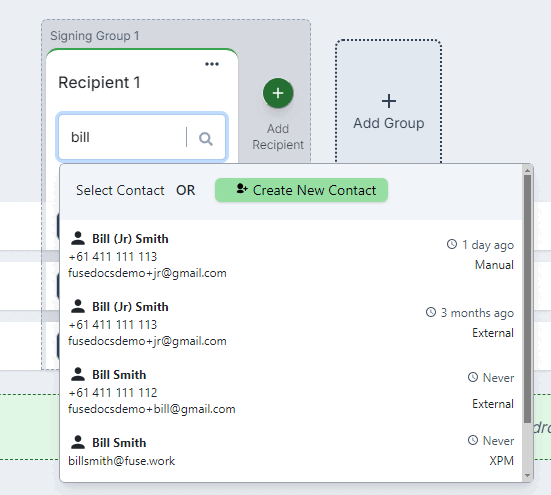Click the clock icon next to 1 day ago

click(452, 244)
